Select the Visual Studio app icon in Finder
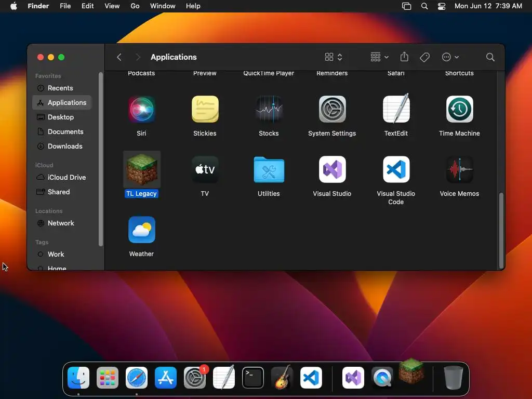 pos(332,169)
